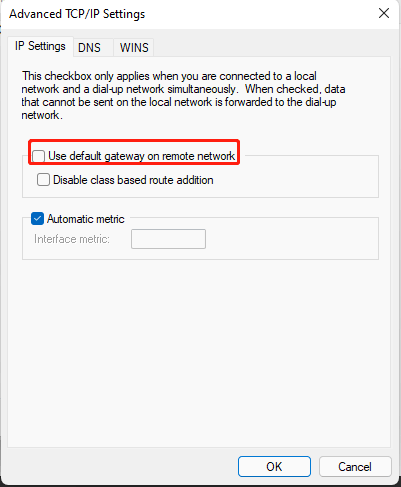Uncheck the Automatic metric checkbox
Viewport: 401px width, 487px height.
pos(37,219)
